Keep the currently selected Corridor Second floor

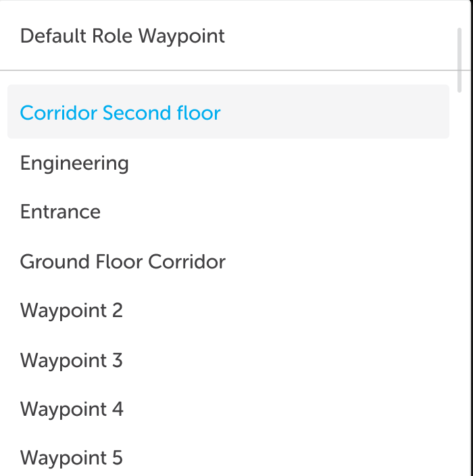[x=228, y=112]
